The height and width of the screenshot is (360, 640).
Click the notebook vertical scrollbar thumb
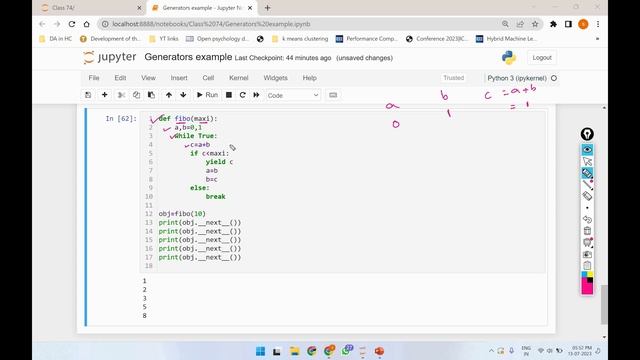tap(604, 304)
